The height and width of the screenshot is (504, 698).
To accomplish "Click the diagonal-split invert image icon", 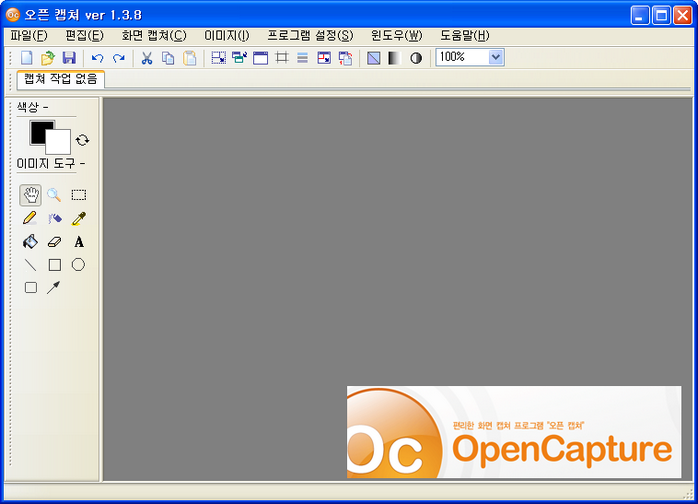I will [x=373, y=58].
